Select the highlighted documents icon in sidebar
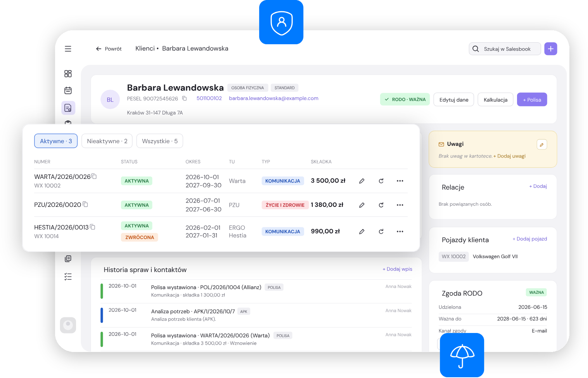Image resolution: width=588 pixels, height=378 pixels. coord(68,108)
